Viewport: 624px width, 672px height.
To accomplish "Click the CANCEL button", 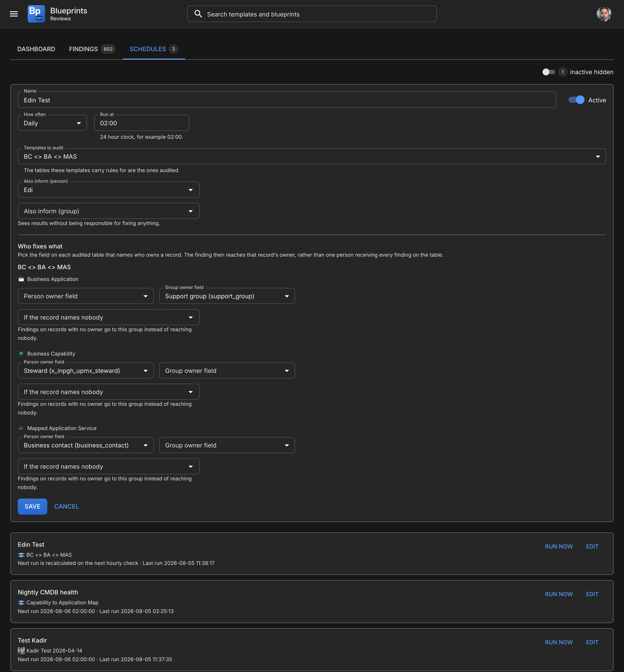I will pos(67,506).
